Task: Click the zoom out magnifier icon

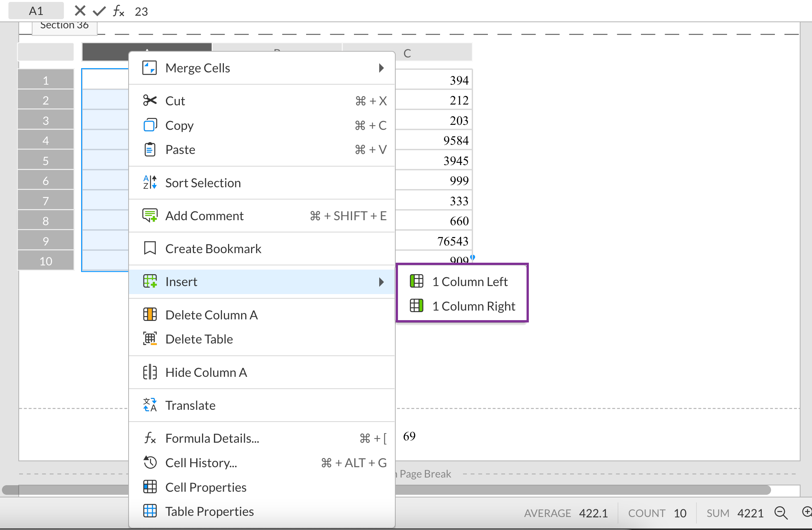Action: (781, 512)
